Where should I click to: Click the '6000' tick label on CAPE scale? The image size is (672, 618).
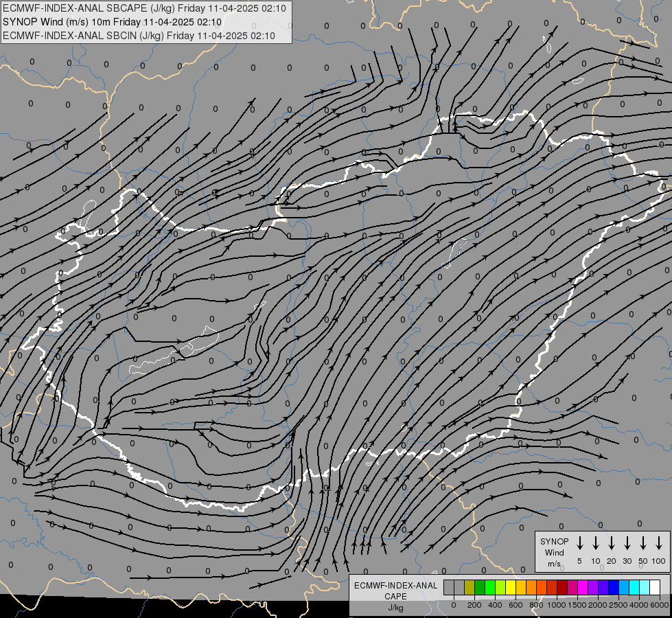(x=660, y=605)
